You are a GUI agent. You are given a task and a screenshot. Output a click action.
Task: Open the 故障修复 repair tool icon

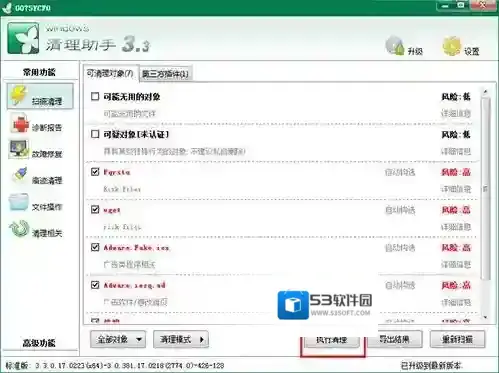coord(19,150)
